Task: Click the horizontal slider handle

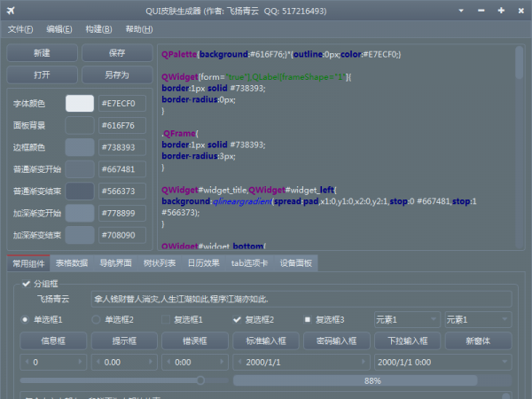Action: [x=201, y=380]
